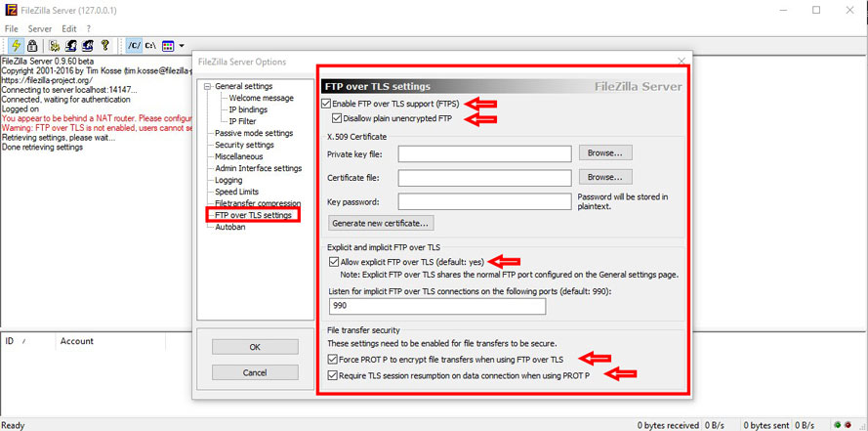Toggle Disallow plain unencrypted FTP checkbox
This screenshot has width=868, height=431.
(337, 118)
